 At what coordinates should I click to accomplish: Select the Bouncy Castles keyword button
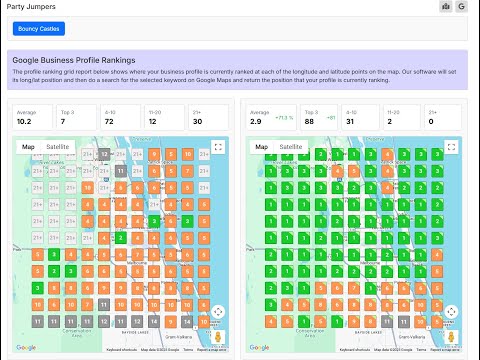[x=39, y=29]
